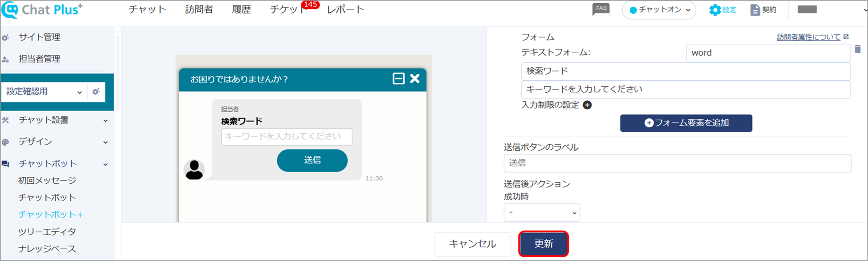Open ナレッジベース submenu item
Screen dimensions: 868x261
[x=47, y=248]
